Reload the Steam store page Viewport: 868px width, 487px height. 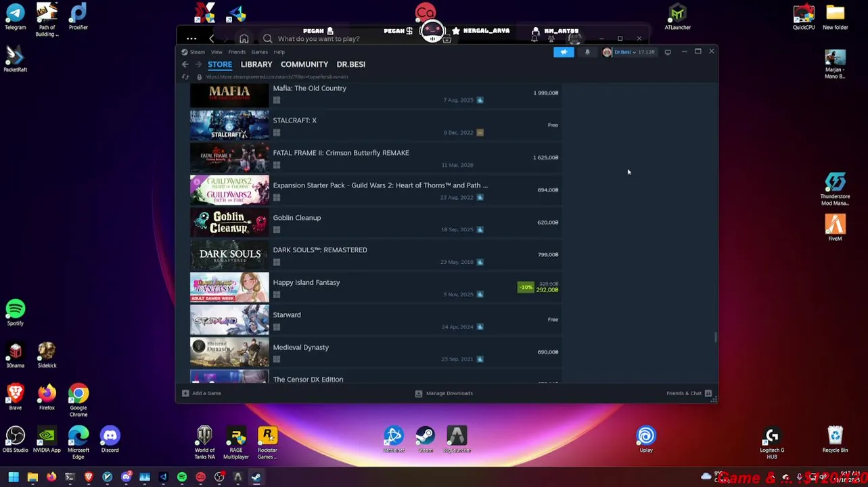(185, 76)
